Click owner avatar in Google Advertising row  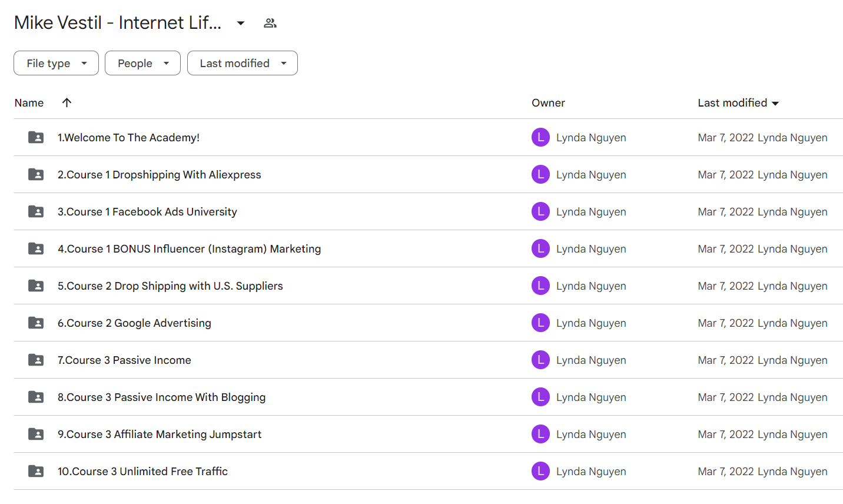[540, 323]
